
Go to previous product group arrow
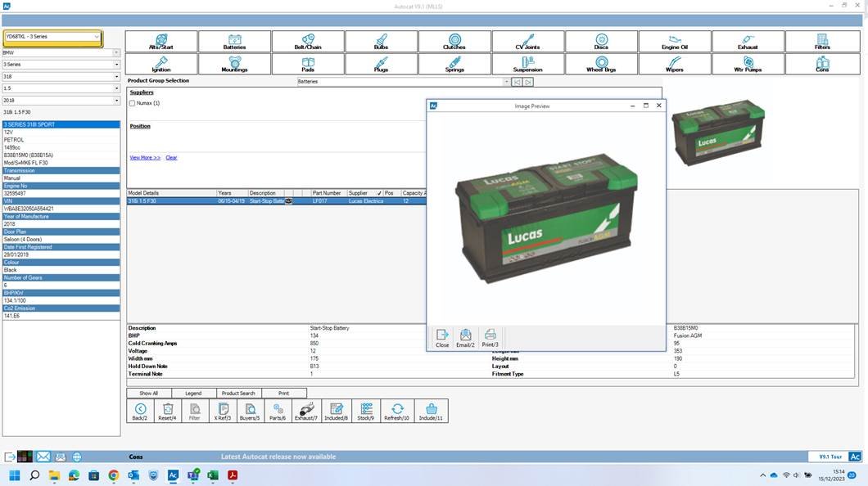coord(517,82)
